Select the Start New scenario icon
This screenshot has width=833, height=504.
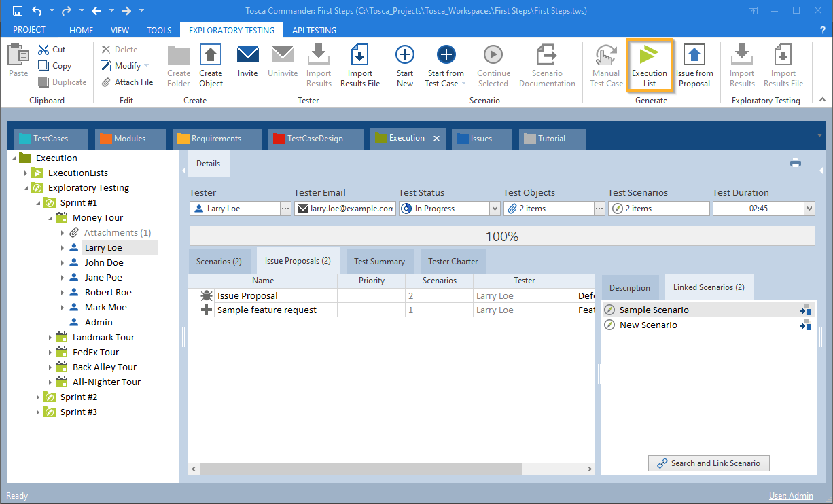point(404,65)
